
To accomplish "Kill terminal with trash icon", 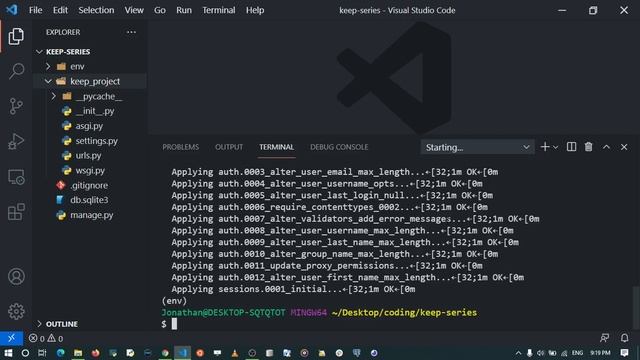I will click(589, 147).
